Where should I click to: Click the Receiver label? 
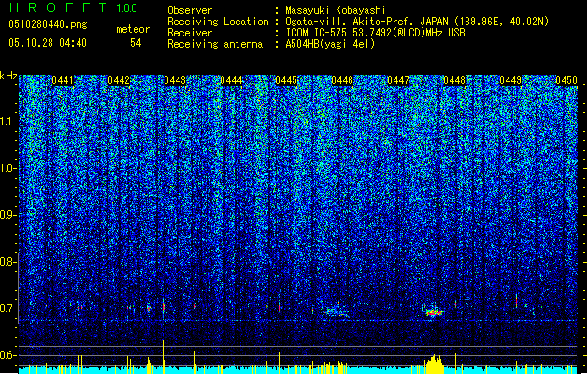point(190,33)
